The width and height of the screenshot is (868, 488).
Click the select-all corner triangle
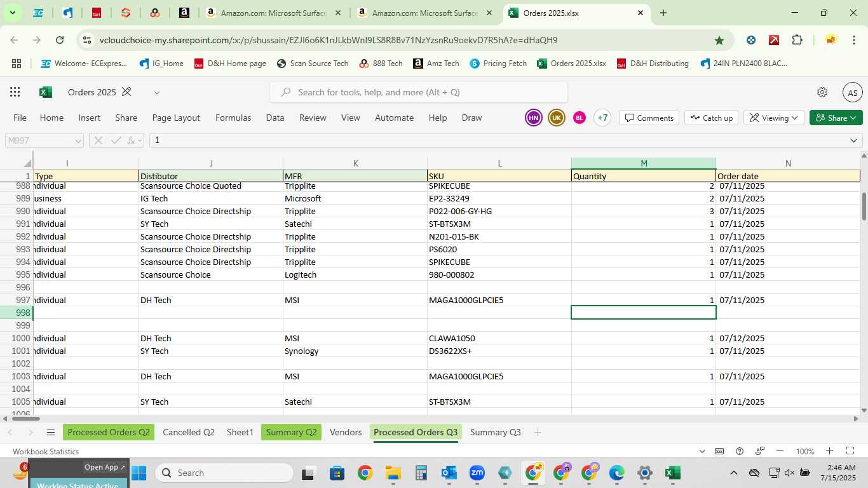(x=27, y=164)
